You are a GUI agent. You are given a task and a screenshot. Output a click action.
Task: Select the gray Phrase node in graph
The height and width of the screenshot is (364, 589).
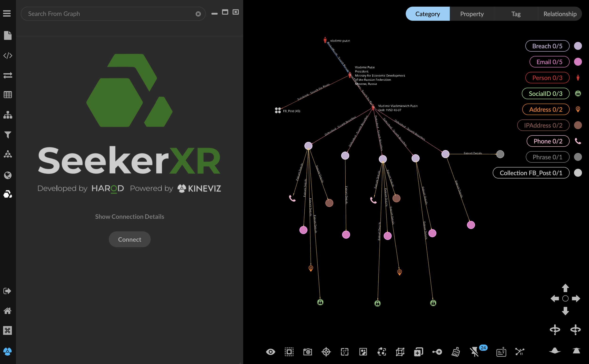[x=500, y=154]
